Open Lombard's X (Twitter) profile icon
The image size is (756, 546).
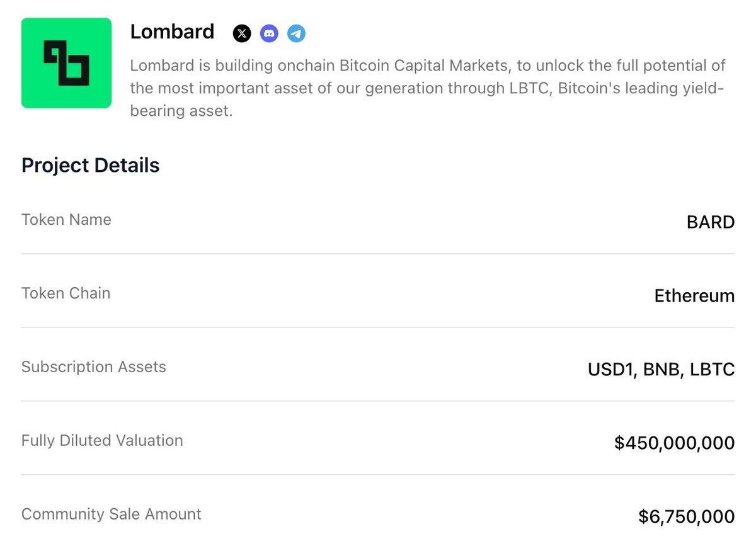tap(242, 33)
